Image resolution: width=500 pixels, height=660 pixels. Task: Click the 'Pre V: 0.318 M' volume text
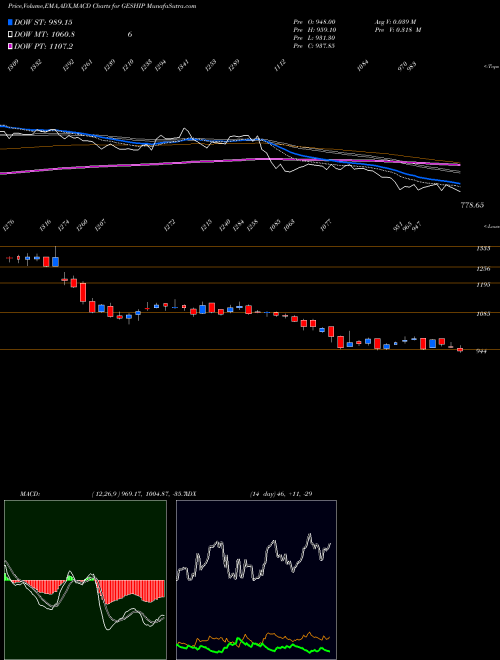[x=398, y=30]
